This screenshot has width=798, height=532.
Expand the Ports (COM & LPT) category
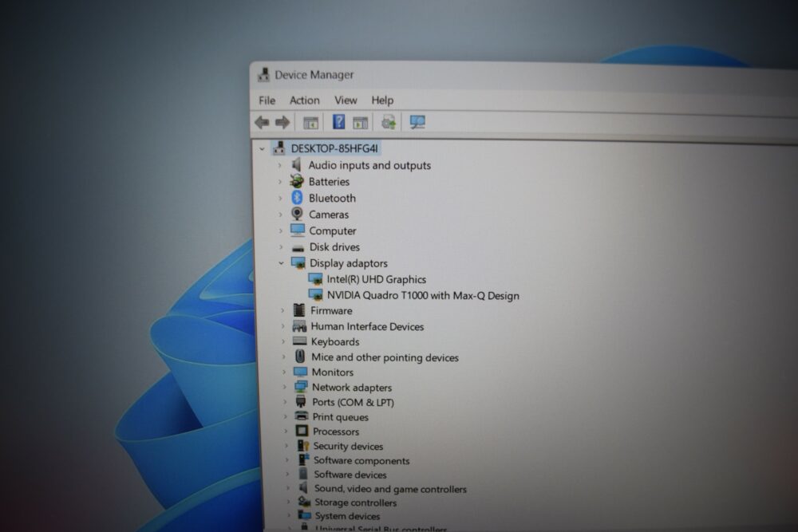click(x=285, y=402)
